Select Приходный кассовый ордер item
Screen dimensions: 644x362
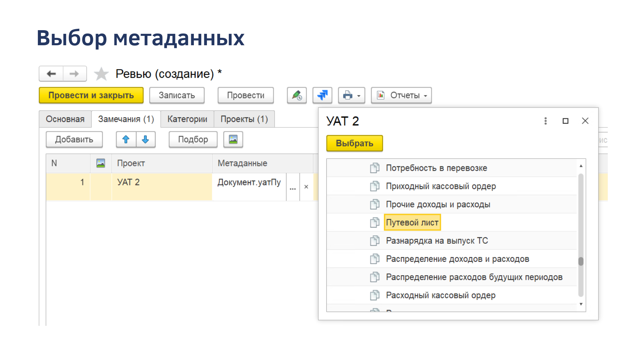[440, 186]
